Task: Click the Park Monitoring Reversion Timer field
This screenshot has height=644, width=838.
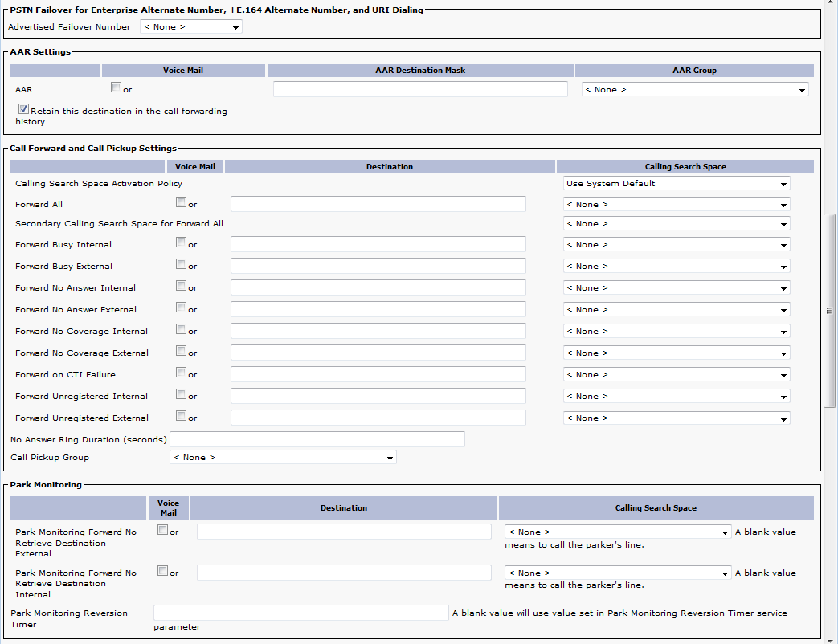Action: 300,613
